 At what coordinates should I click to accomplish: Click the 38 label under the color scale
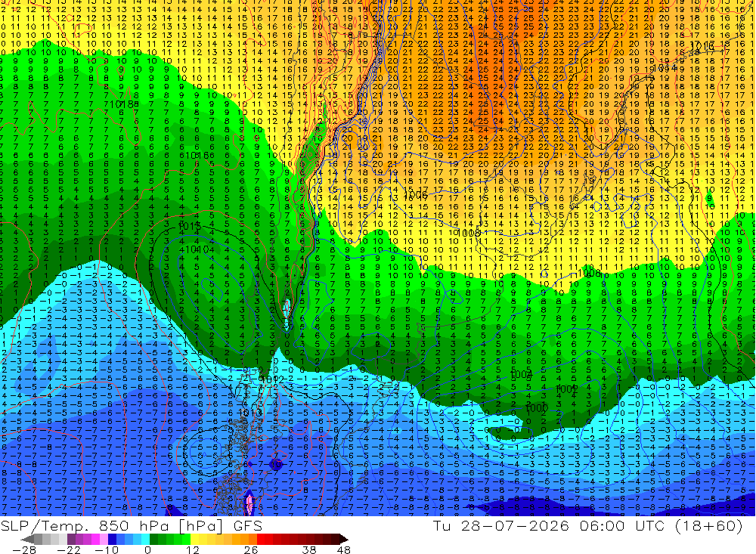click(x=309, y=549)
